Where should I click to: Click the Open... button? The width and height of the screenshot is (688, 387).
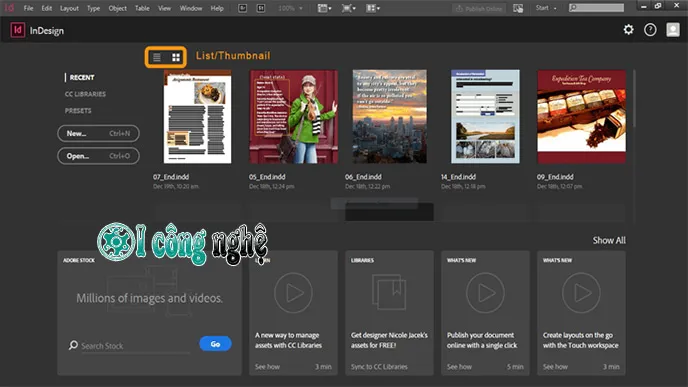(x=98, y=156)
